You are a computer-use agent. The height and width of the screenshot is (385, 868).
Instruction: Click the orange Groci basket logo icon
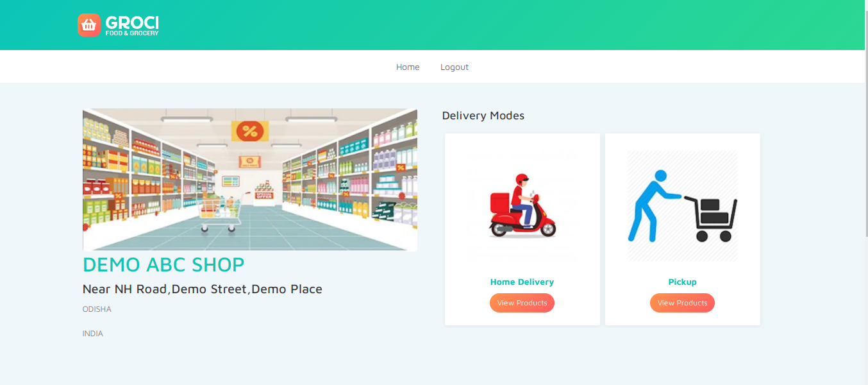pyautogui.click(x=89, y=25)
